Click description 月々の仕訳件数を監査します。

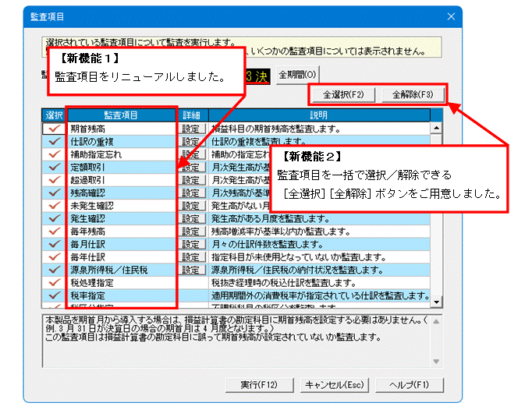[268, 244]
